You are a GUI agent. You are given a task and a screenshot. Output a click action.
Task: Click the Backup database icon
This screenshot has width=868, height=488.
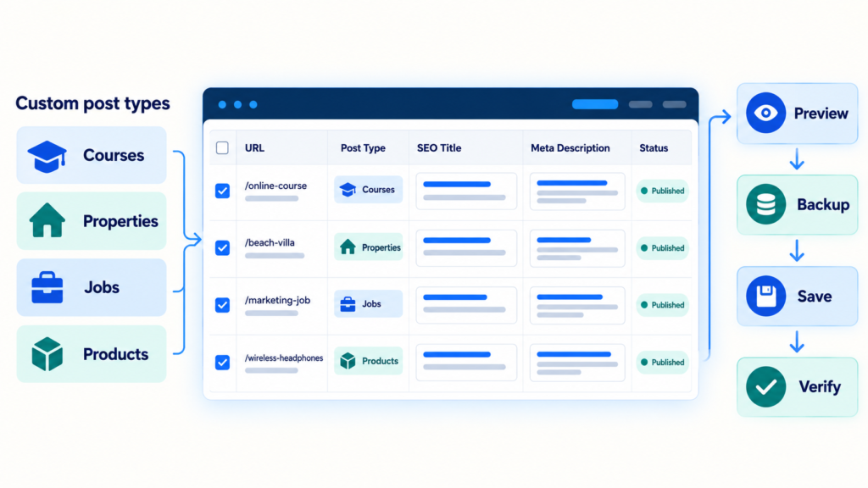(x=765, y=205)
